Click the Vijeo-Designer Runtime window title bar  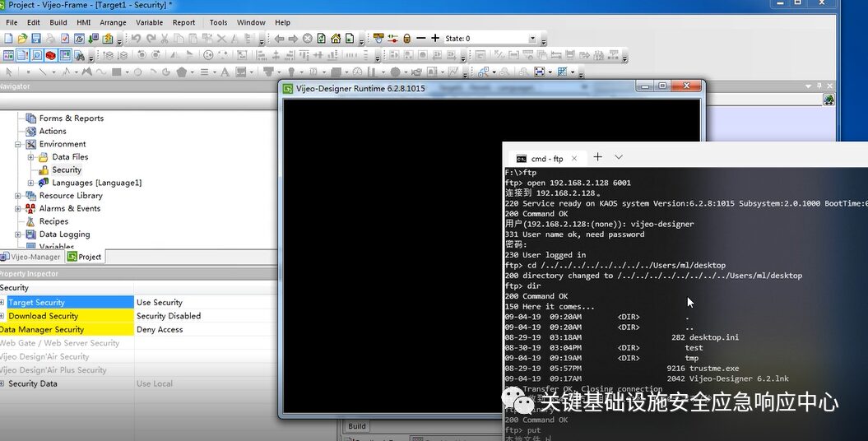click(459, 88)
